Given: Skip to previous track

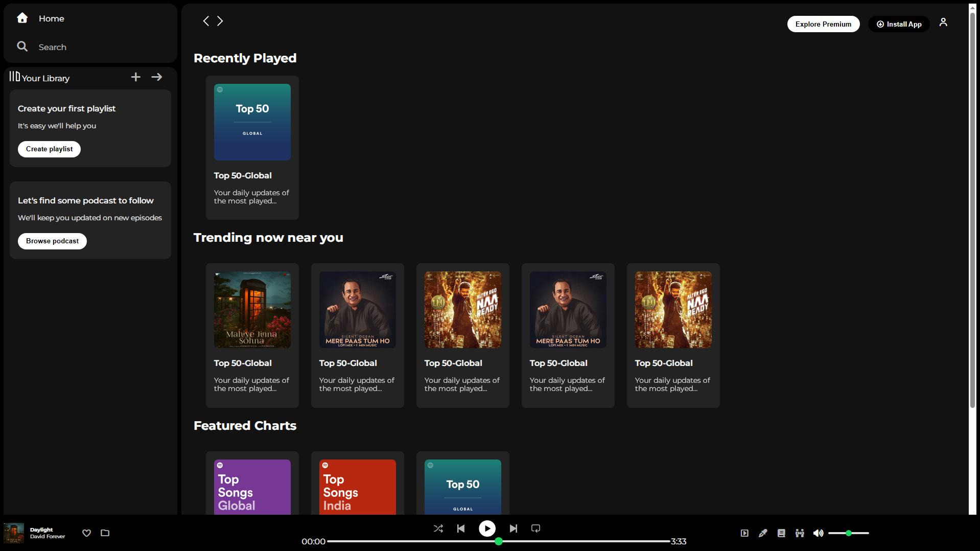Looking at the screenshot, I should pos(461,529).
